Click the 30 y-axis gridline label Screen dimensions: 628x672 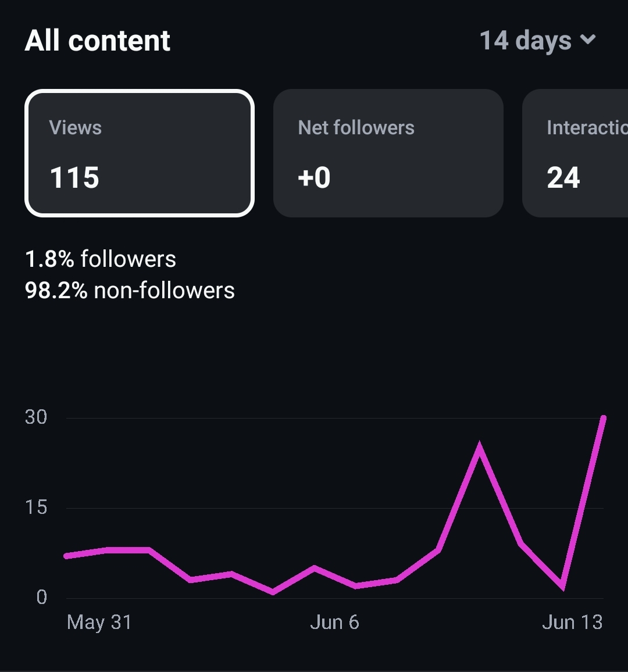click(x=36, y=417)
